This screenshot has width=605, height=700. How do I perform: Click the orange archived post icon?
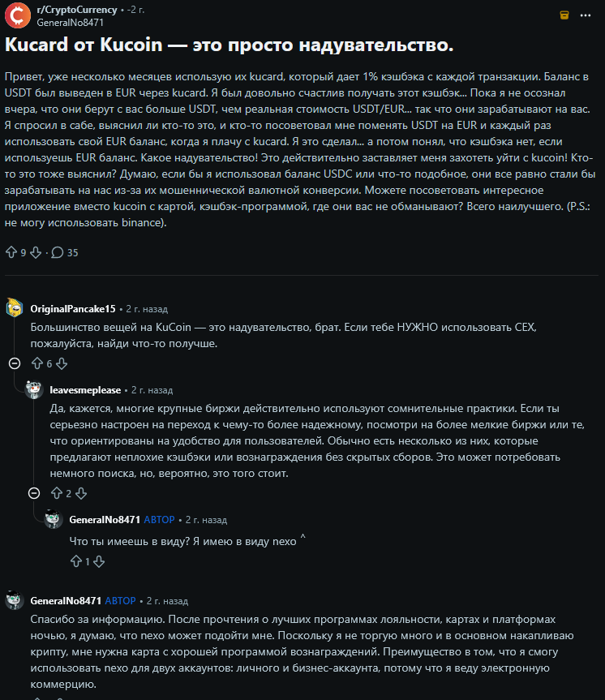(564, 15)
